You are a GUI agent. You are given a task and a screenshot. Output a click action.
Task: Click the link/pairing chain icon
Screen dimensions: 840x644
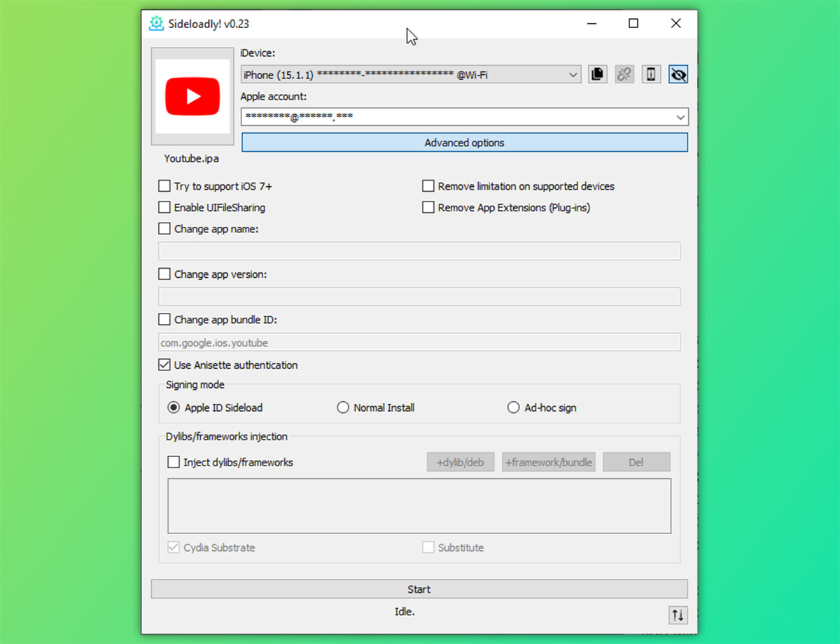pos(624,74)
